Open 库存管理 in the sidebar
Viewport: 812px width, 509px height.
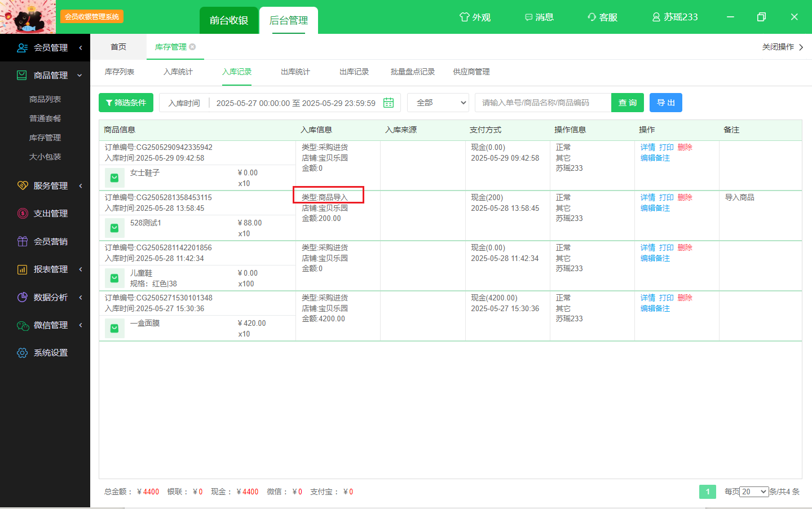point(45,138)
